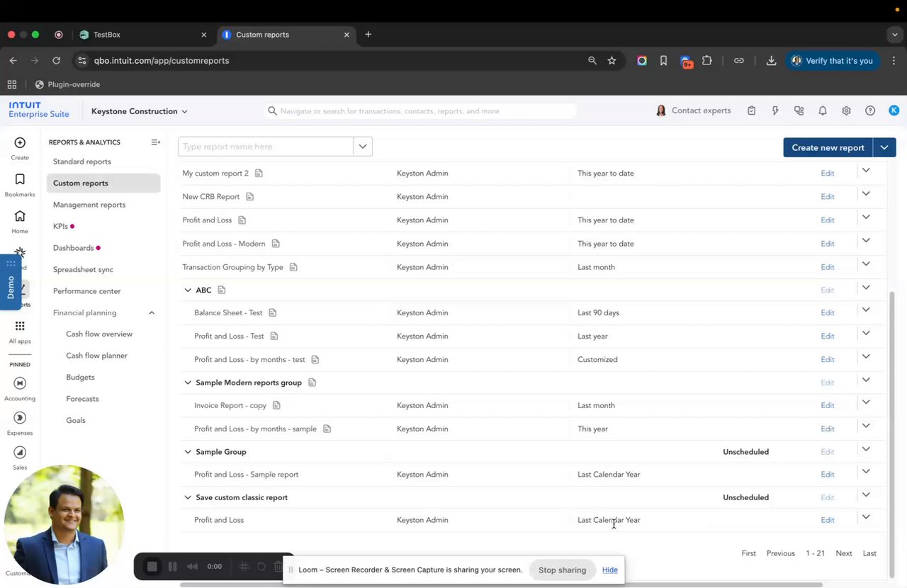The width and height of the screenshot is (907, 588).
Task: Open pinned Sales icon
Action: tap(20, 453)
